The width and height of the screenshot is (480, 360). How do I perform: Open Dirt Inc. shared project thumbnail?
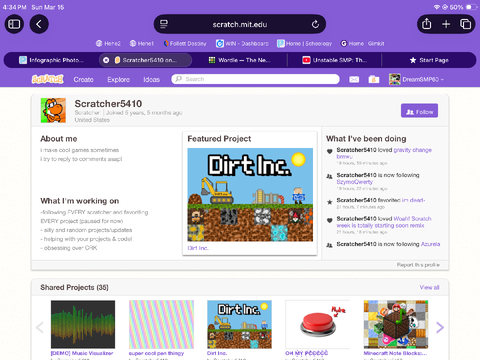[239, 324]
